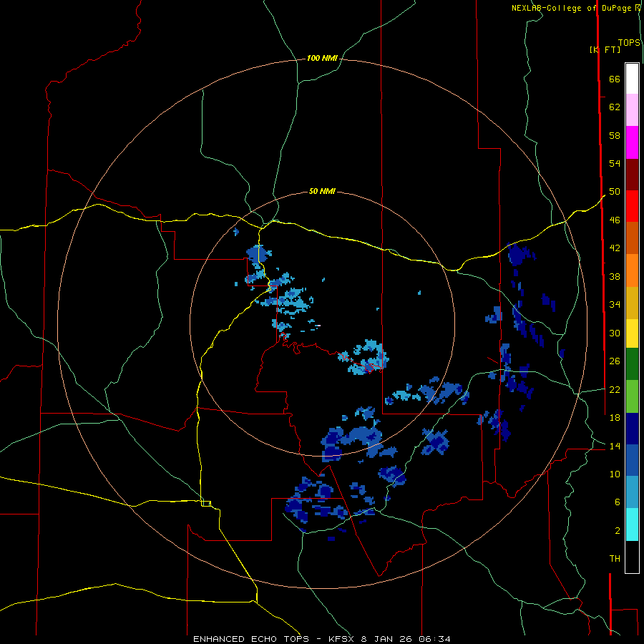This screenshot has height=644, width=644.
Task: Click the navy blue legend swatch
Action: (632, 429)
